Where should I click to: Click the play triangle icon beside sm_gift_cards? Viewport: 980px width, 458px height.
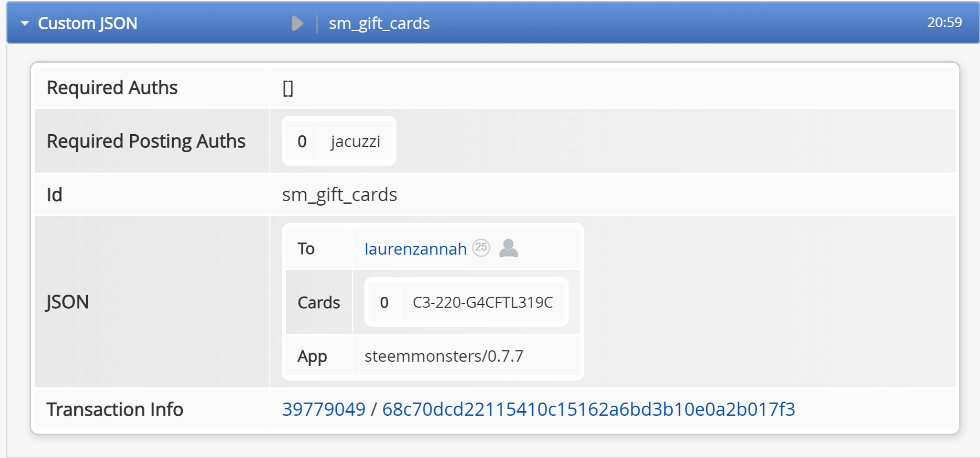click(297, 23)
